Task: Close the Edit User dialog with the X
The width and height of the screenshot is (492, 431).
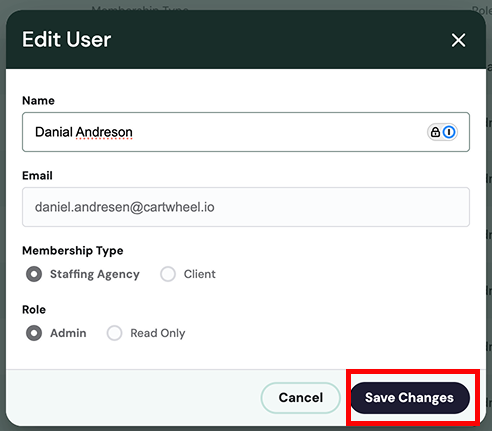Action: 458,40
